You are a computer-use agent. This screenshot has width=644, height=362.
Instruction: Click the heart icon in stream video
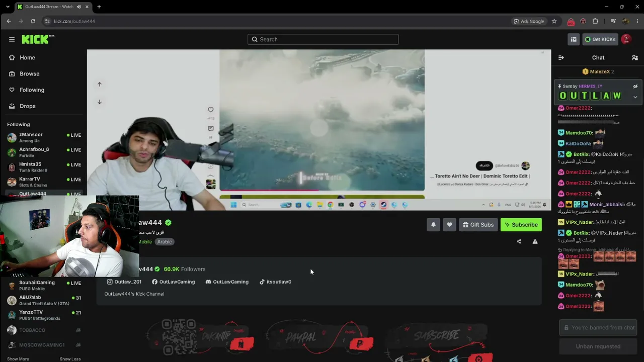pos(211,110)
